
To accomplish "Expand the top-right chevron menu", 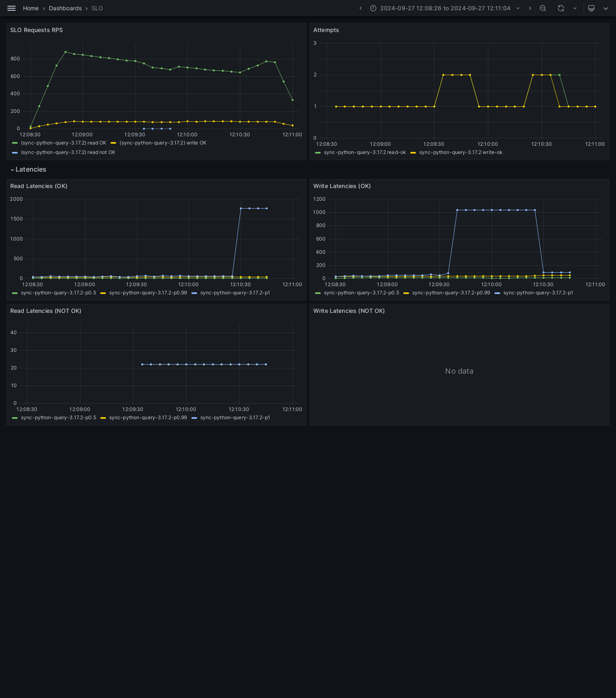I will [606, 8].
